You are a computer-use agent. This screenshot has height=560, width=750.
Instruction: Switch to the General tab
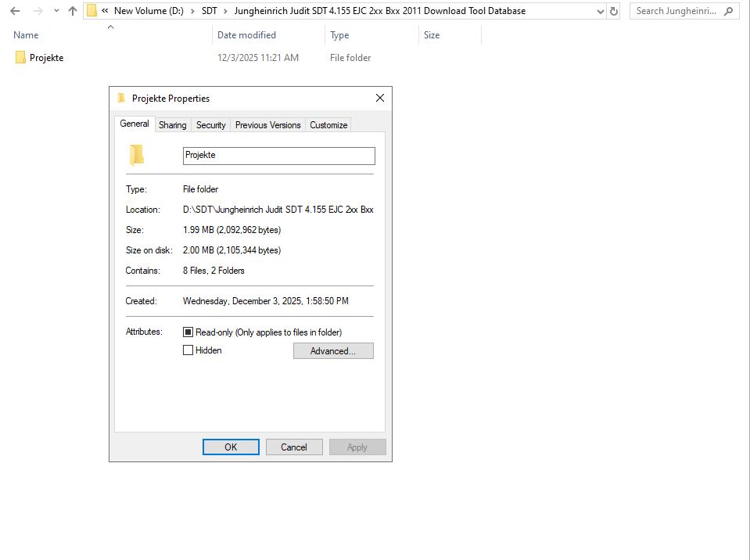135,124
